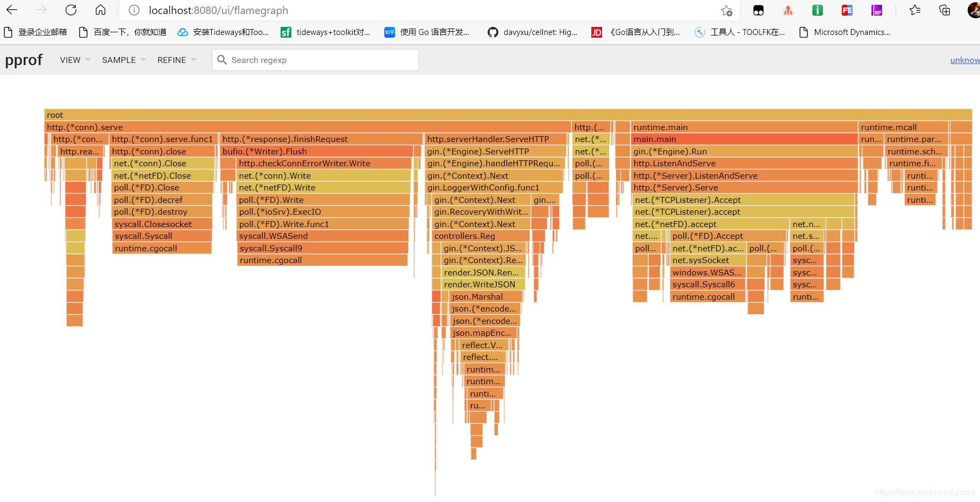Follow the unknown link at top right
This screenshot has height=502, width=980.
click(965, 60)
